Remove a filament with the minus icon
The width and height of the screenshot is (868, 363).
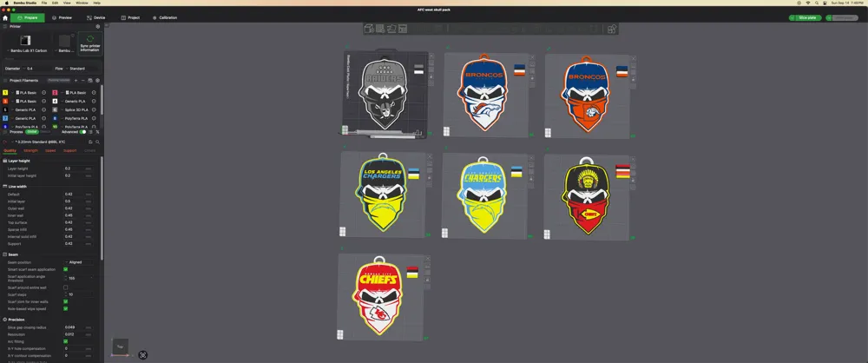(x=83, y=81)
